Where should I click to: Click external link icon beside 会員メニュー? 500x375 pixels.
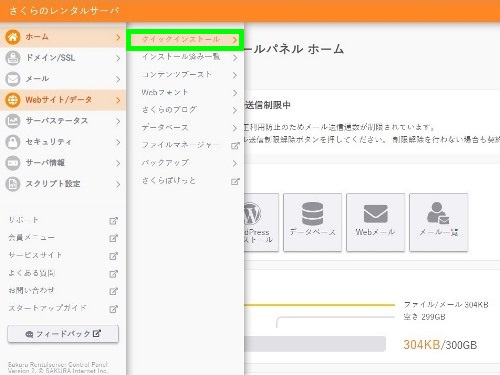pyautogui.click(x=114, y=238)
